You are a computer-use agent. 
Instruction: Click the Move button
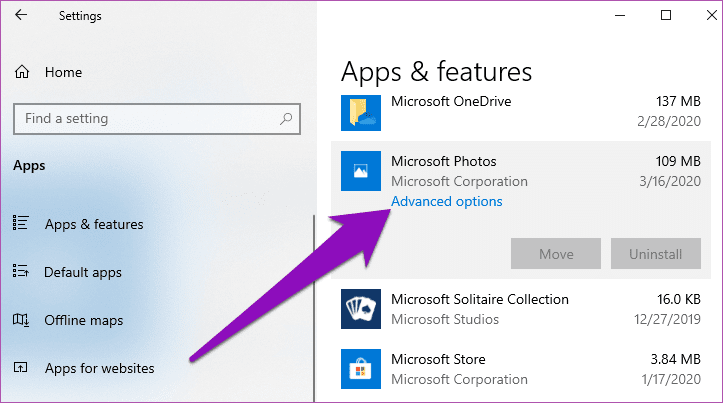point(556,254)
